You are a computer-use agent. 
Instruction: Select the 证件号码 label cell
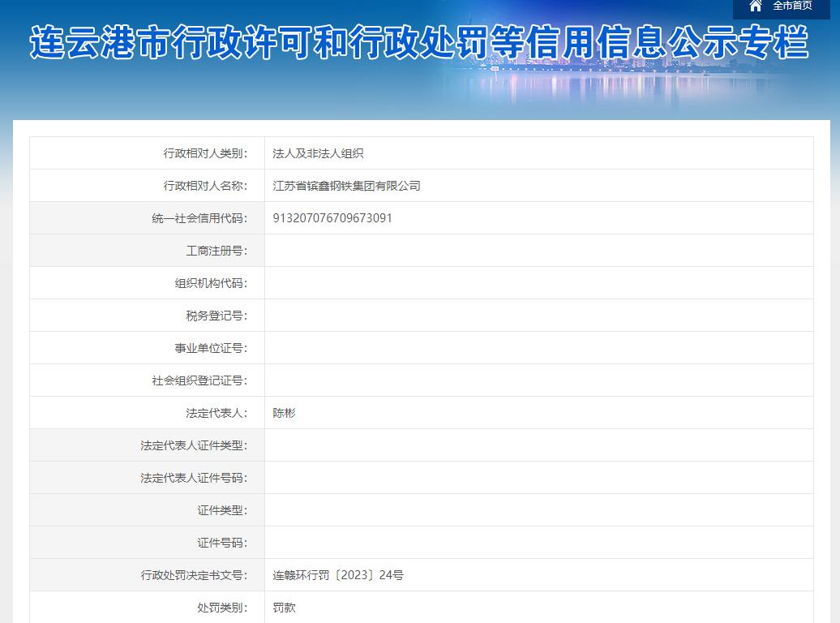pyautogui.click(x=233, y=542)
